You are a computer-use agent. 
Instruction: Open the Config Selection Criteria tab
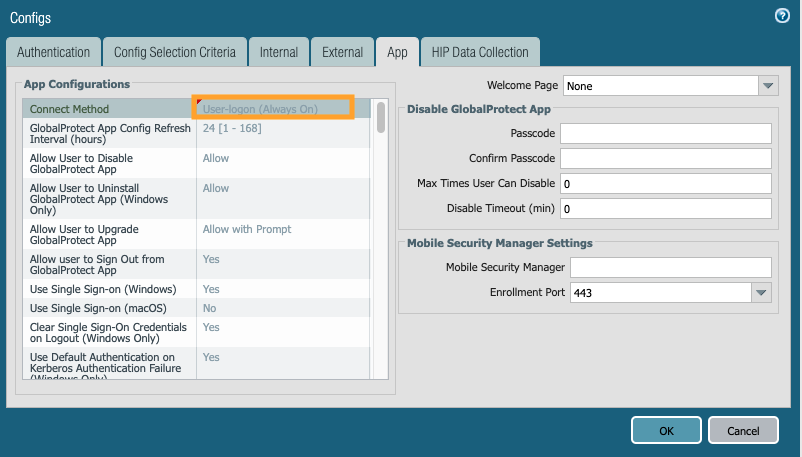click(174, 52)
